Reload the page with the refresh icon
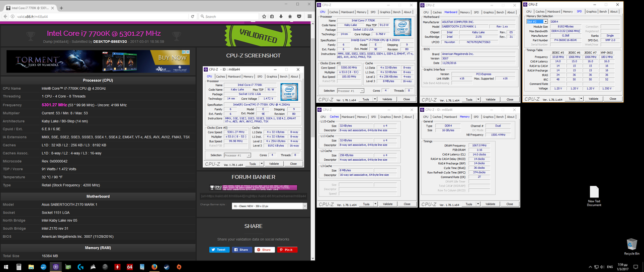Viewport: 644px width, 272px height. click(x=193, y=16)
